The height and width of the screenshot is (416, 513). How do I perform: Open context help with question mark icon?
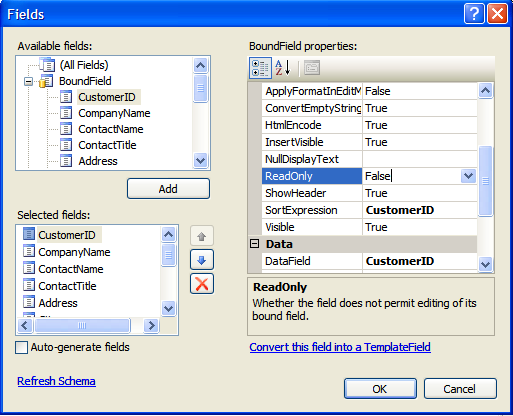(x=474, y=14)
